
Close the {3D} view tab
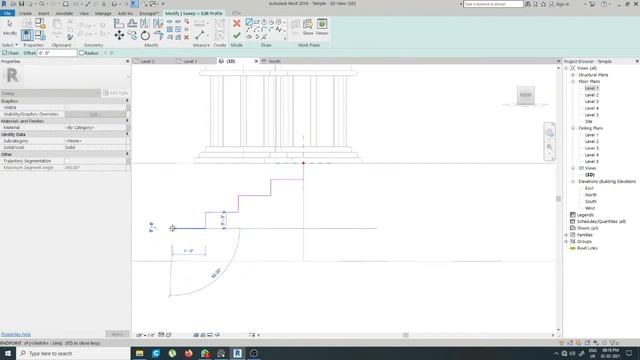256,61
